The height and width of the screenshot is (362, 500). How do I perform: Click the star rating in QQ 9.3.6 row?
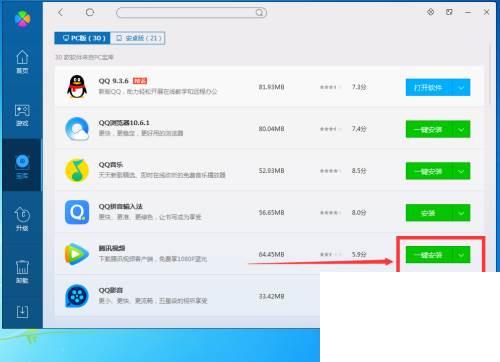tap(331, 87)
